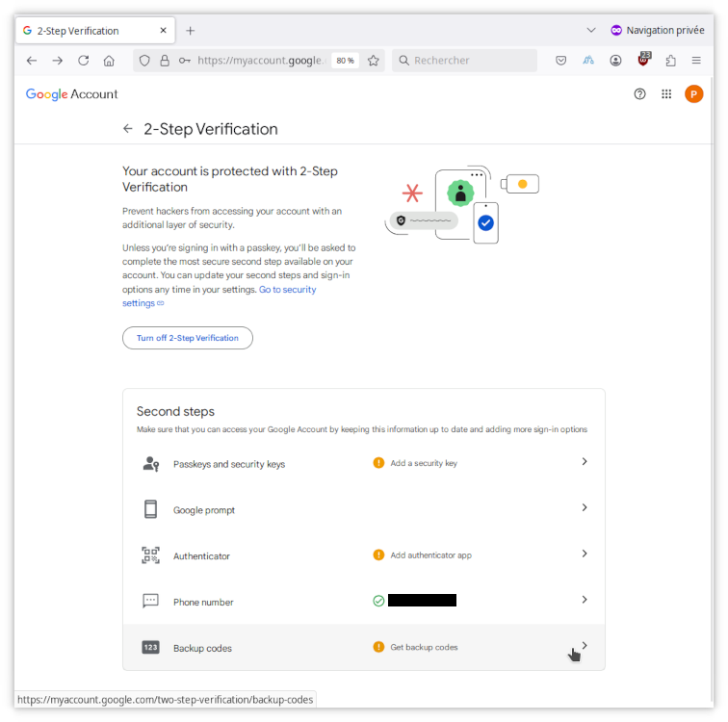Expand the Passkeys and security keys chevron

click(x=585, y=461)
